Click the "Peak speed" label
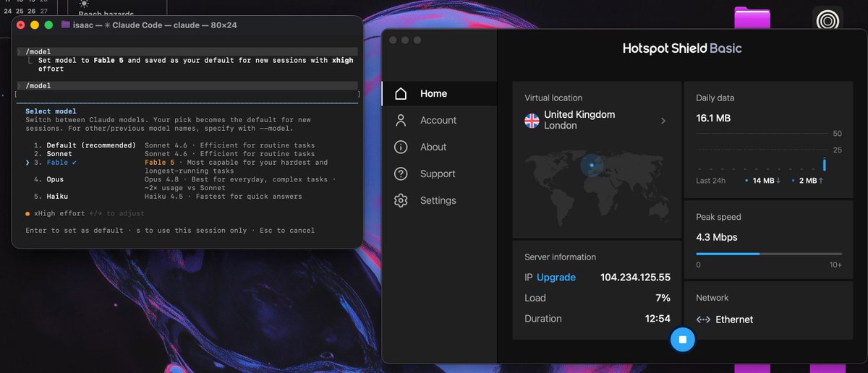Viewport: 868px width, 373px height. point(718,217)
